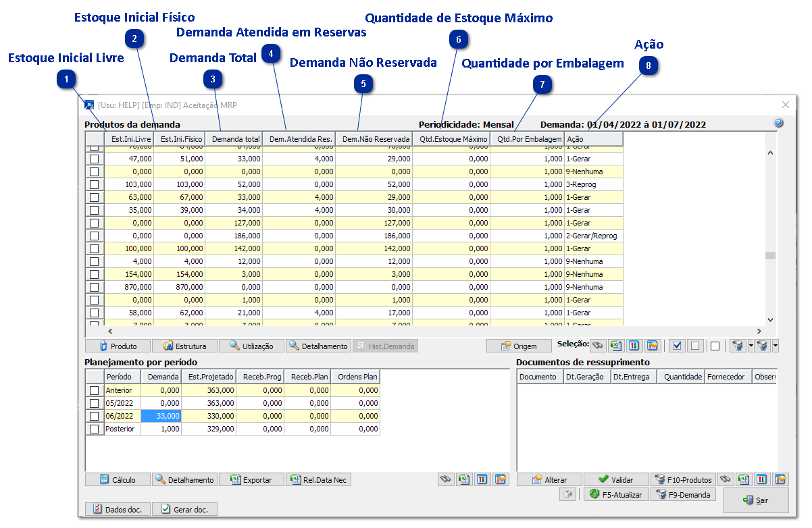Click the Excel export icon beside Seleção
Viewport: 812px width, 528px height.
[615, 346]
